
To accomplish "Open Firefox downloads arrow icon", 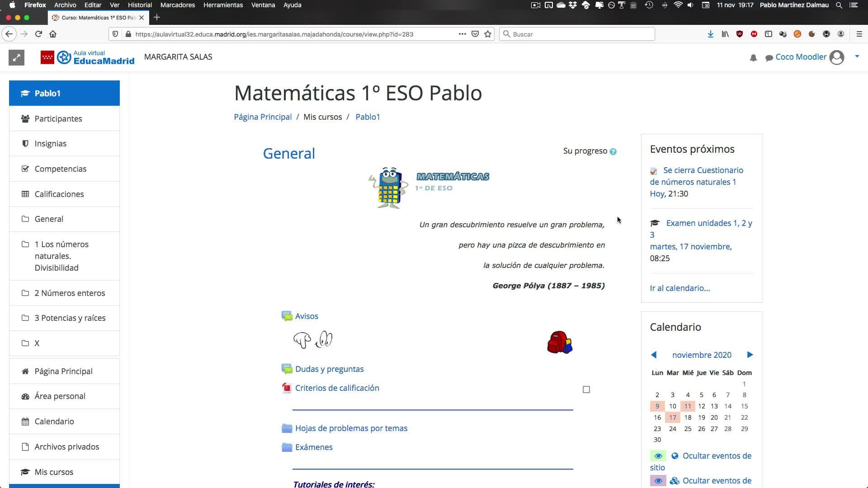I will pyautogui.click(x=710, y=34).
